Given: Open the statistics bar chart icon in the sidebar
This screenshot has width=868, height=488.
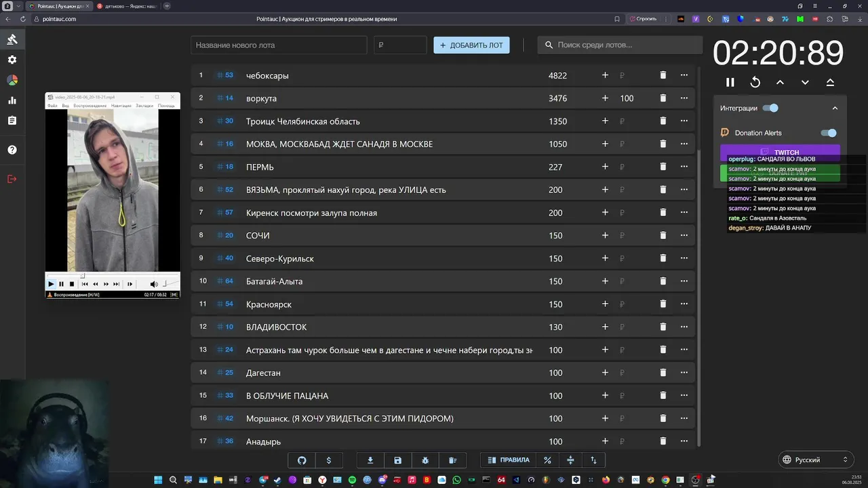Looking at the screenshot, I should point(12,100).
